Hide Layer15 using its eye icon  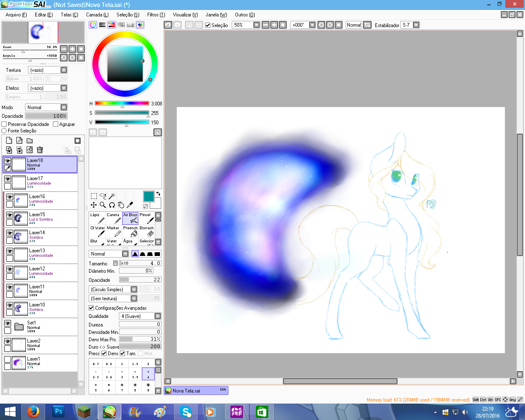[x=9, y=215]
